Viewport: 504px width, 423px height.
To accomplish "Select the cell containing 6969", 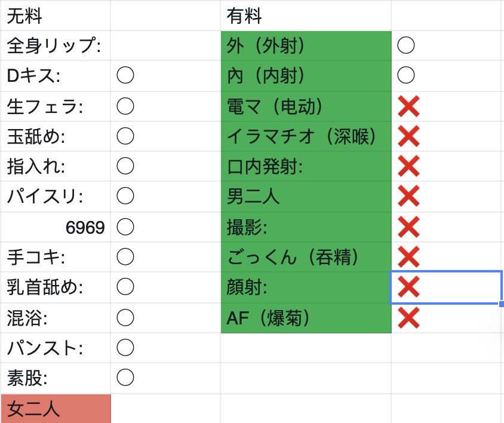I will [56, 227].
